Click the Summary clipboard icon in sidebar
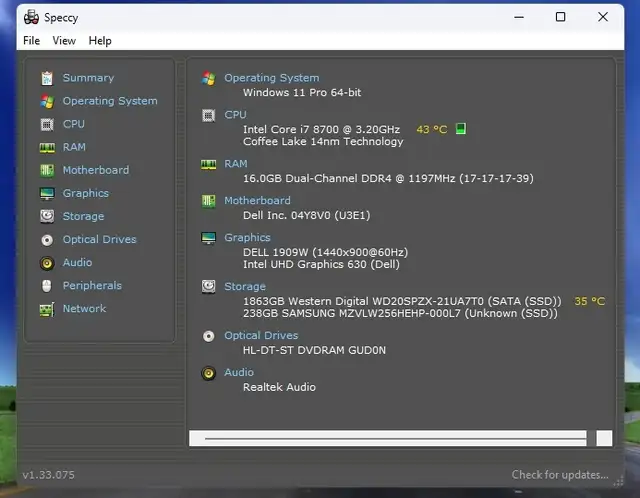640x498 pixels. 47,78
